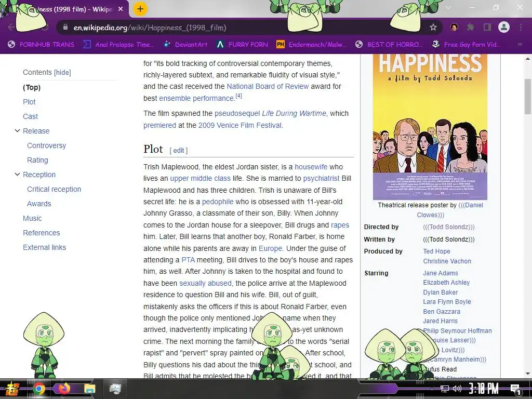The width and height of the screenshot is (532, 399).
Task: Open the National Board of Review link
Action: click(x=268, y=86)
